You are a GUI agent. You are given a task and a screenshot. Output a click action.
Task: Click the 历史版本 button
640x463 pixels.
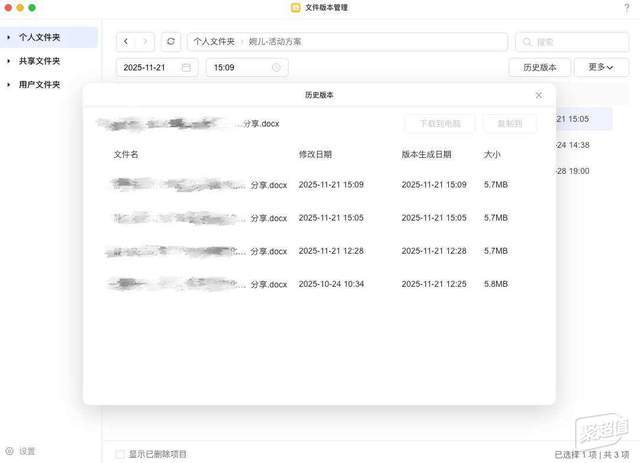(x=539, y=68)
